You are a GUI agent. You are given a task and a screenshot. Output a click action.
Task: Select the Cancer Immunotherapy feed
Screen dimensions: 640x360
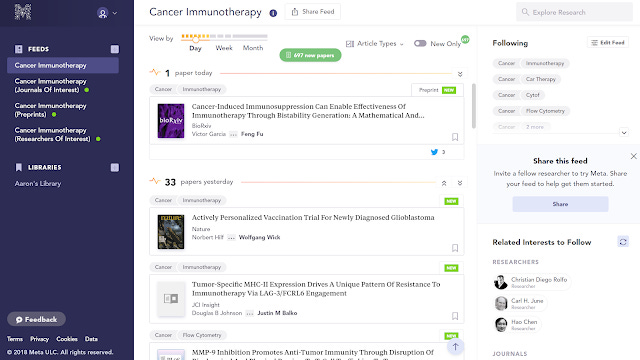[x=63, y=65]
